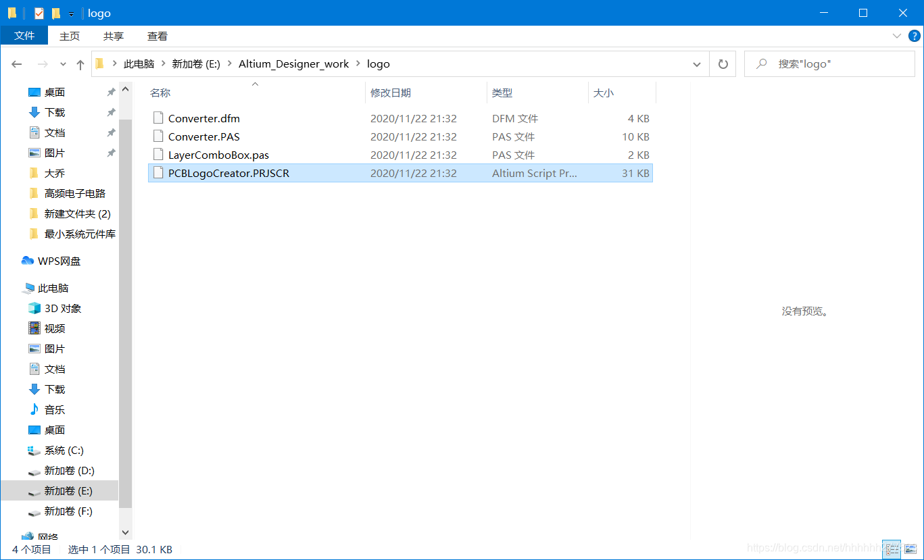Viewport: 924px width, 560px height.
Task: Open the recent locations dropdown
Action: 63,64
